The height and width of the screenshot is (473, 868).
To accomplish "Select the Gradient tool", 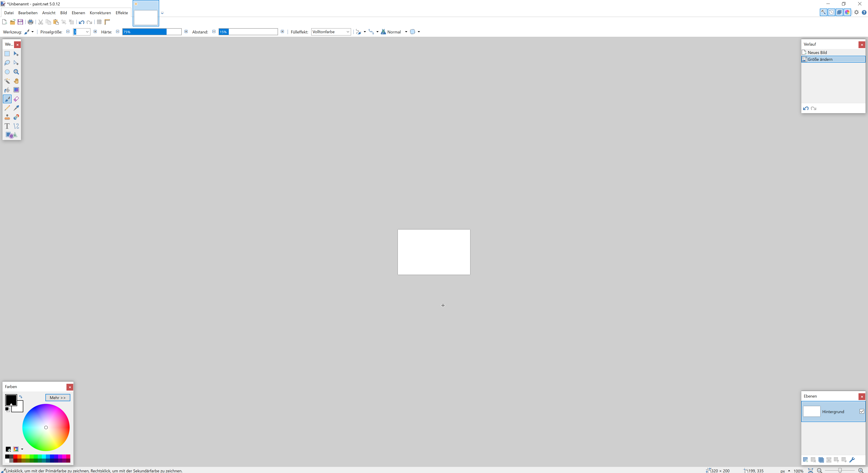I will pyautogui.click(x=16, y=90).
